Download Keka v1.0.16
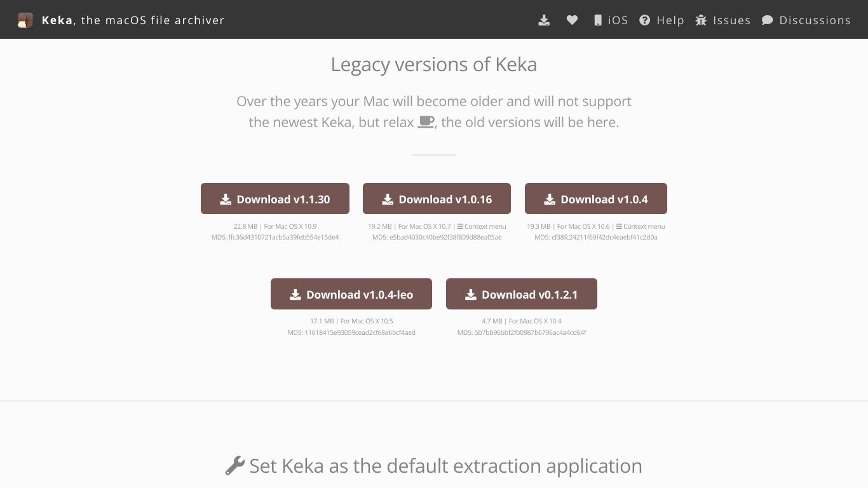The width and height of the screenshot is (868, 488). [x=437, y=199]
